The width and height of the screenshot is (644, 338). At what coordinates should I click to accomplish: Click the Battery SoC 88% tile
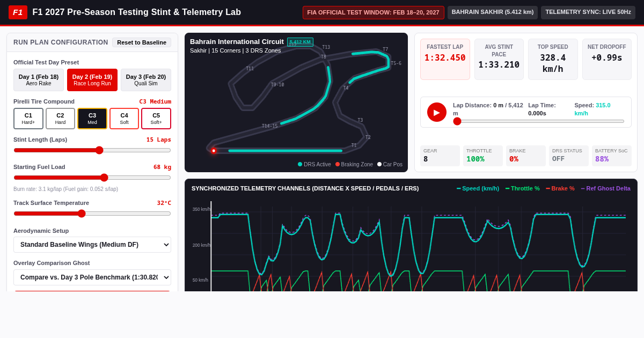(612, 156)
